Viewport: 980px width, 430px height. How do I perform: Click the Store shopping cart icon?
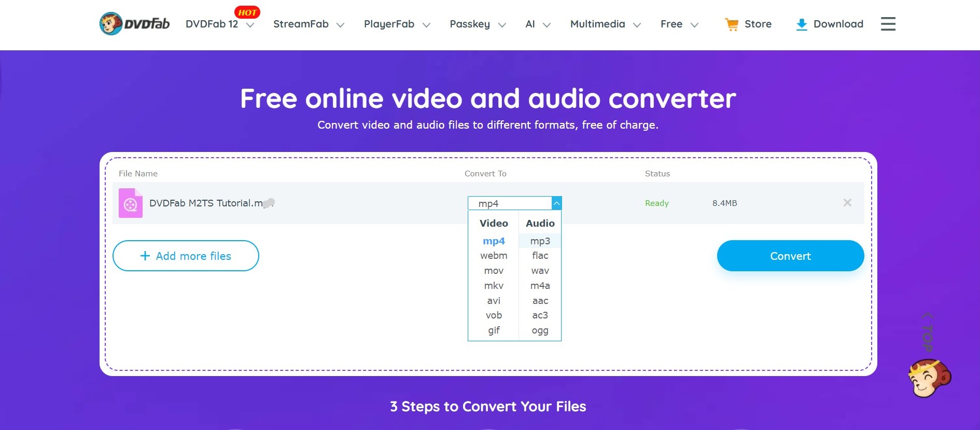(732, 24)
